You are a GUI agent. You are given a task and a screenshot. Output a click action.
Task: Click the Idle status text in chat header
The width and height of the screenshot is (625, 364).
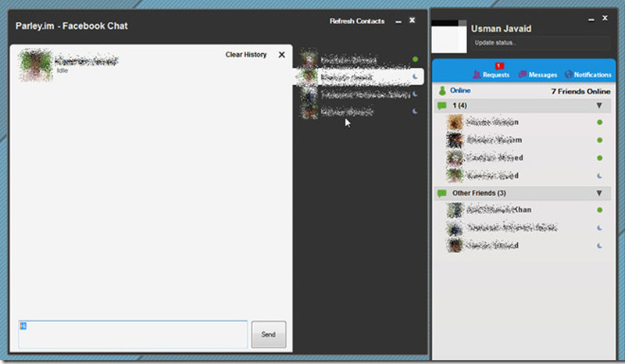pos(62,70)
